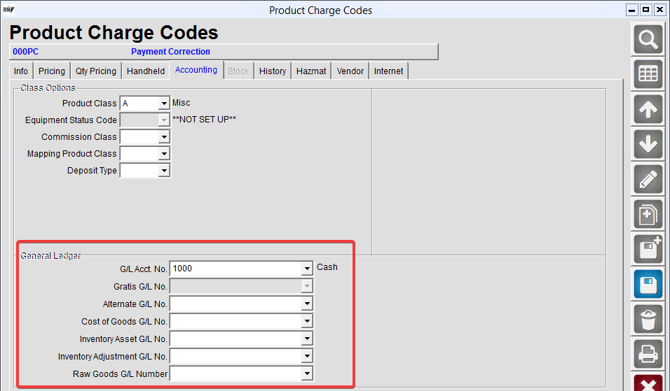
Task: Open the search magnifier icon
Action: [648, 39]
